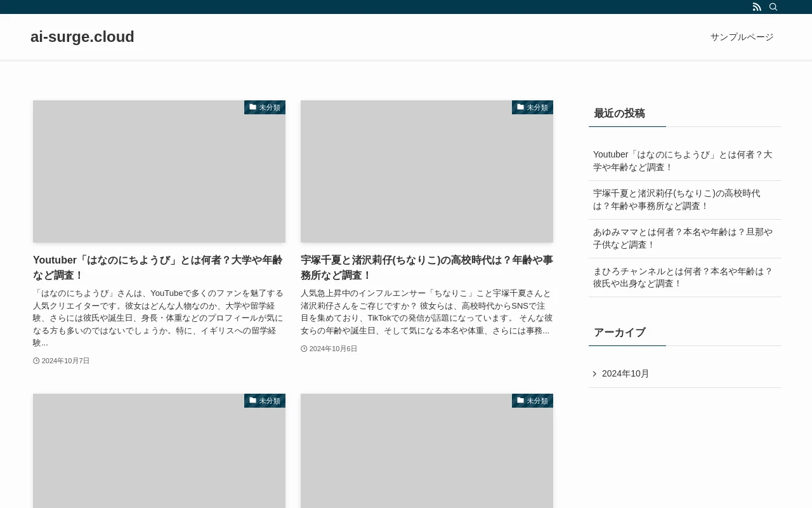
Task: Click the clock icon beside 2024年10月6日
Action: point(304,349)
